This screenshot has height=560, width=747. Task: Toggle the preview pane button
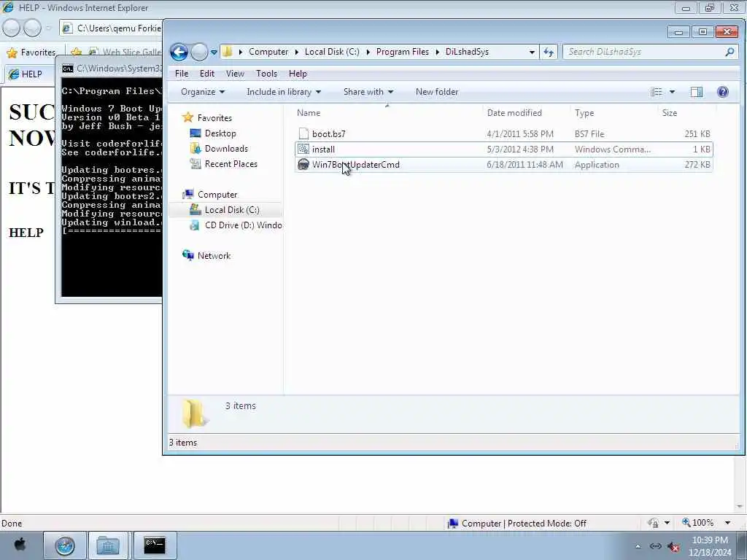[697, 92]
